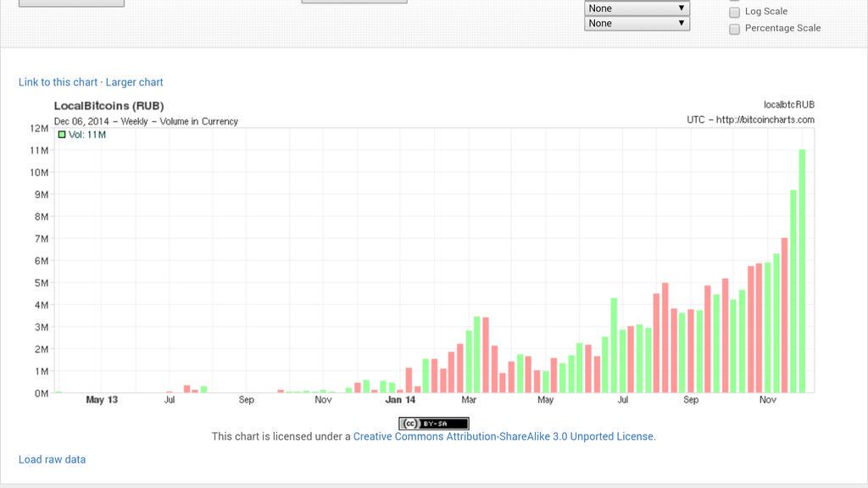Enable the Percentage Scale checkbox

pyautogui.click(x=735, y=29)
